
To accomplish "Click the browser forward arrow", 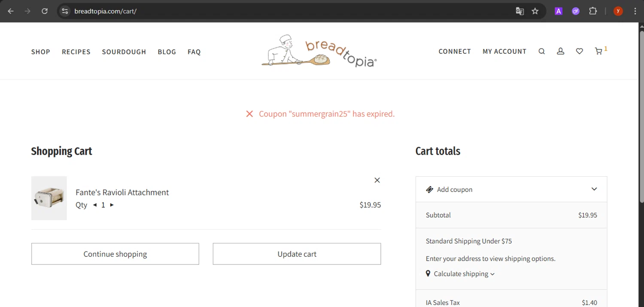I will pos(28,11).
